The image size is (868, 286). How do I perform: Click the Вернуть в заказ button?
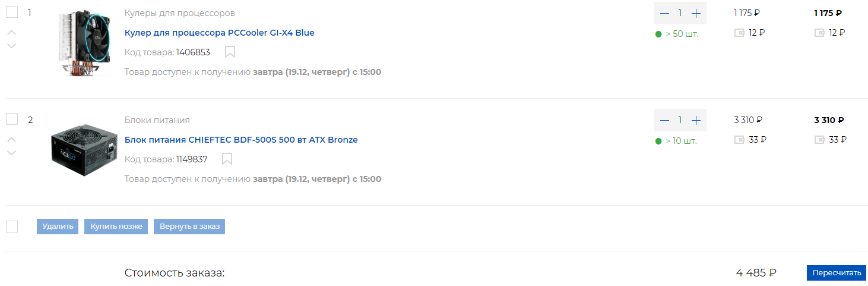click(189, 227)
